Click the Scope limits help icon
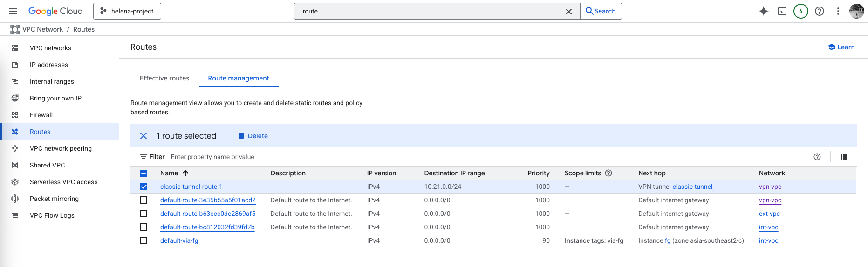The height and width of the screenshot is (267, 868). tap(608, 173)
